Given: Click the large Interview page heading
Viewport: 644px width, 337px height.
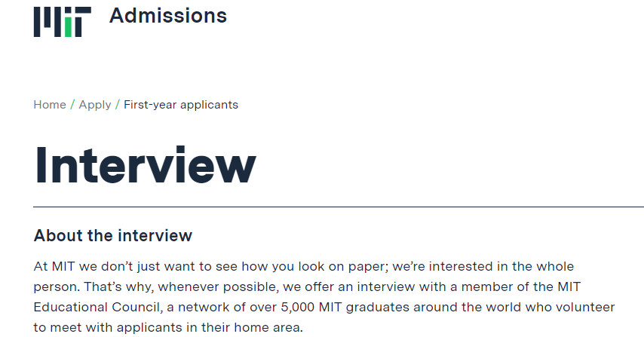Looking at the screenshot, I should point(145,164).
